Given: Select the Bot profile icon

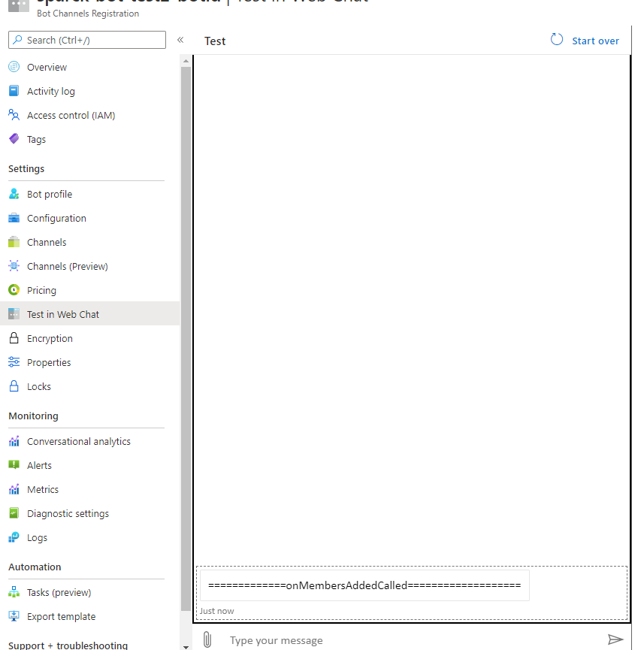Looking at the screenshot, I should [14, 194].
